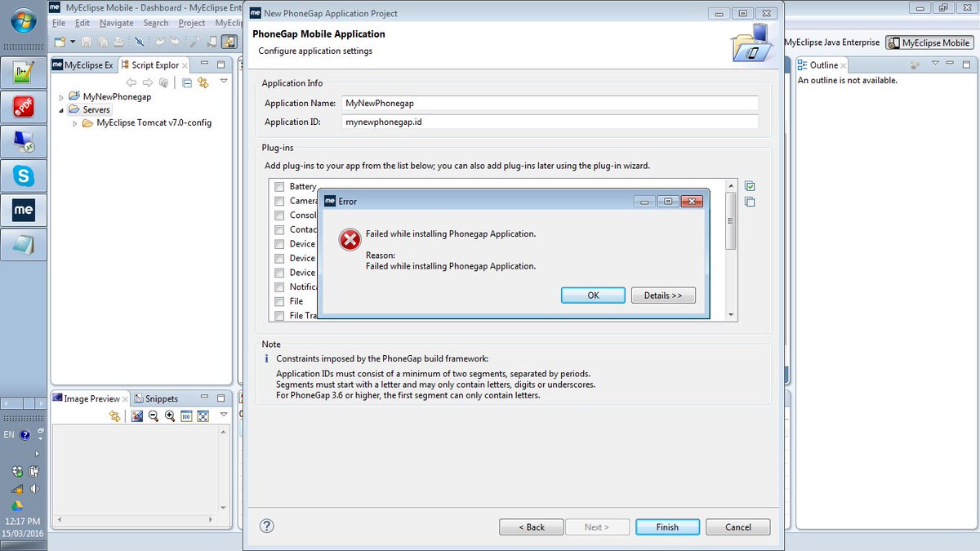Click the Google Drive tray icon
This screenshot has height=551, width=980.
click(x=16, y=506)
